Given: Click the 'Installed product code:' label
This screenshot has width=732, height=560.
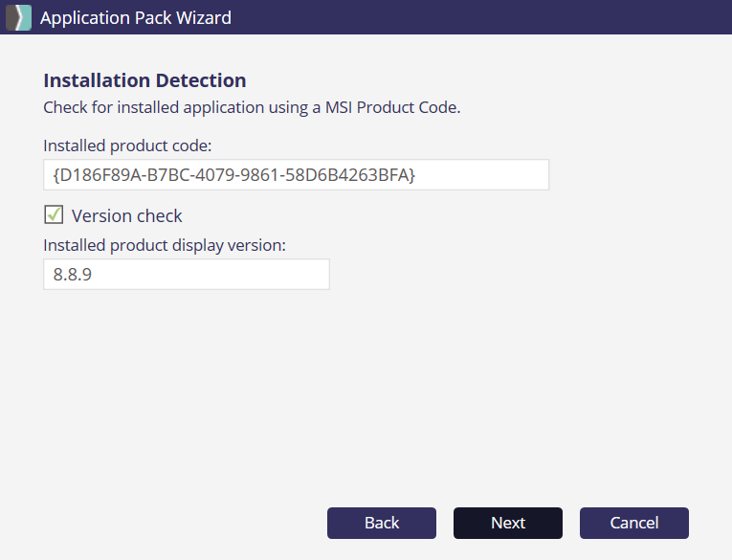Looking at the screenshot, I should [x=126, y=146].
